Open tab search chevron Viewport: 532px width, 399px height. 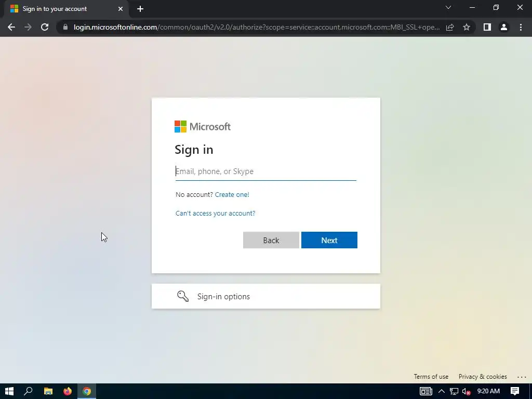click(x=448, y=7)
